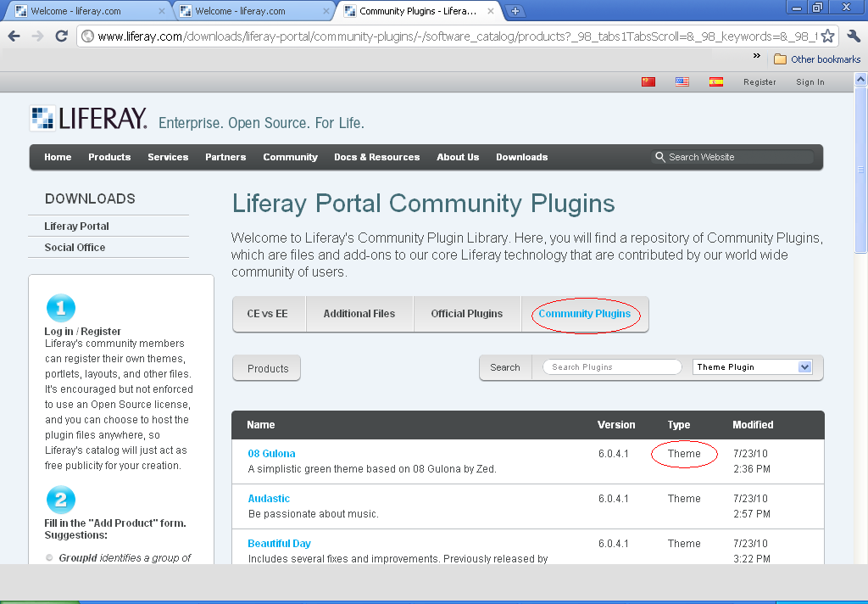
Task: Open the Community navigation menu
Action: tap(290, 157)
